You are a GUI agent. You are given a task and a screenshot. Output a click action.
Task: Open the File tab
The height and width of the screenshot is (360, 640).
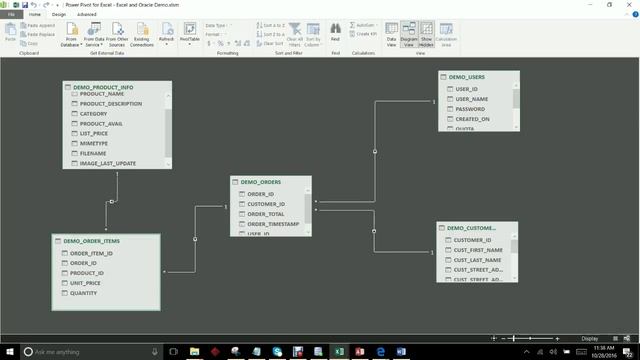coord(11,14)
